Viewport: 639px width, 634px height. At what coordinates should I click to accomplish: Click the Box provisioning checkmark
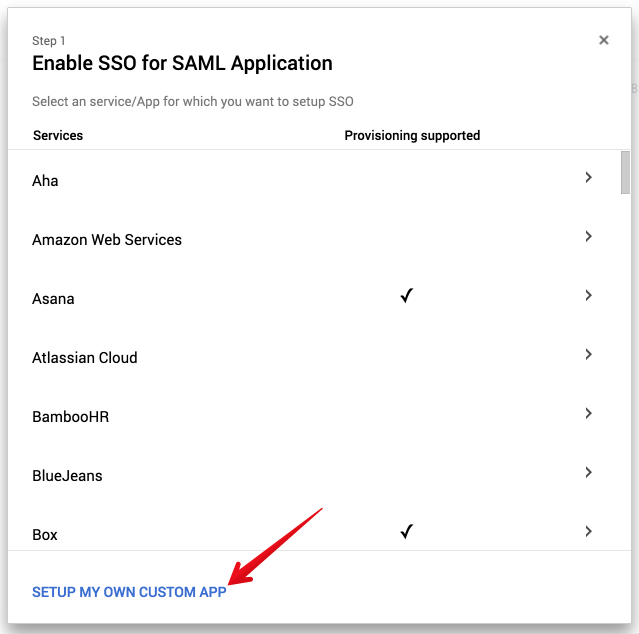pos(406,532)
